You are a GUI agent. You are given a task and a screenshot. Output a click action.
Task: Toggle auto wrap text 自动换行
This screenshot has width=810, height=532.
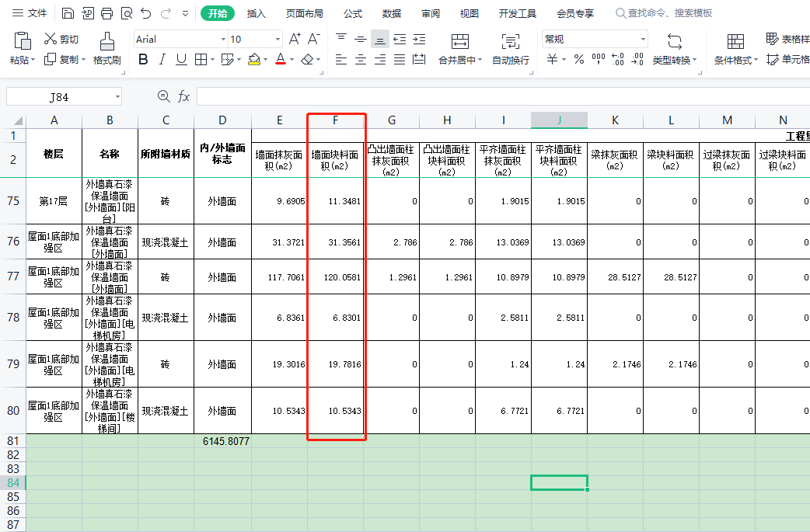point(511,48)
